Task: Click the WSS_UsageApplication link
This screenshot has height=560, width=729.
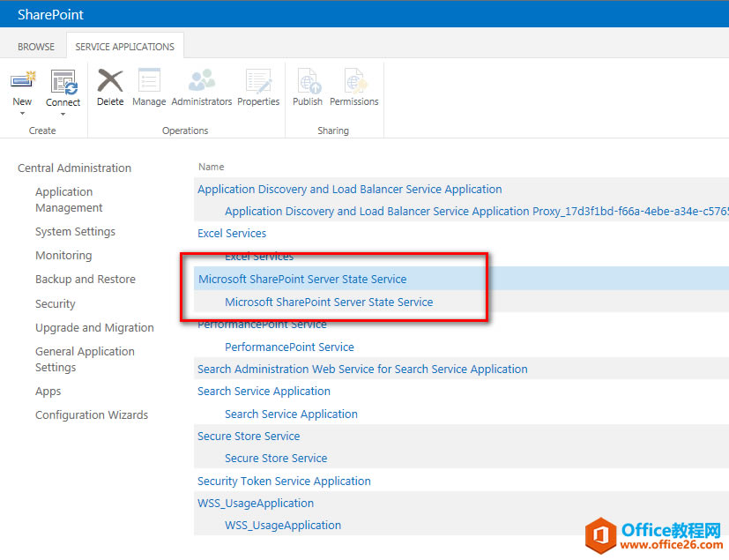Action: [255, 503]
